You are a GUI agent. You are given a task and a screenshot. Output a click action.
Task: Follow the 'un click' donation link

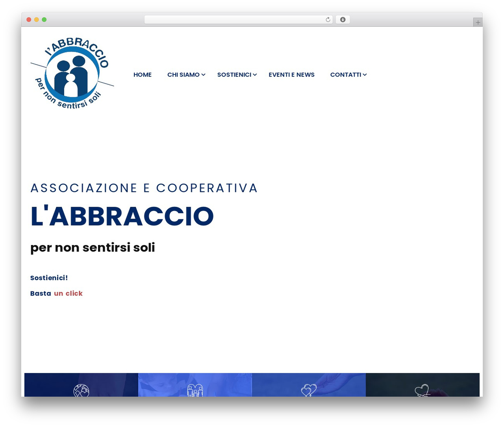pyautogui.click(x=68, y=293)
